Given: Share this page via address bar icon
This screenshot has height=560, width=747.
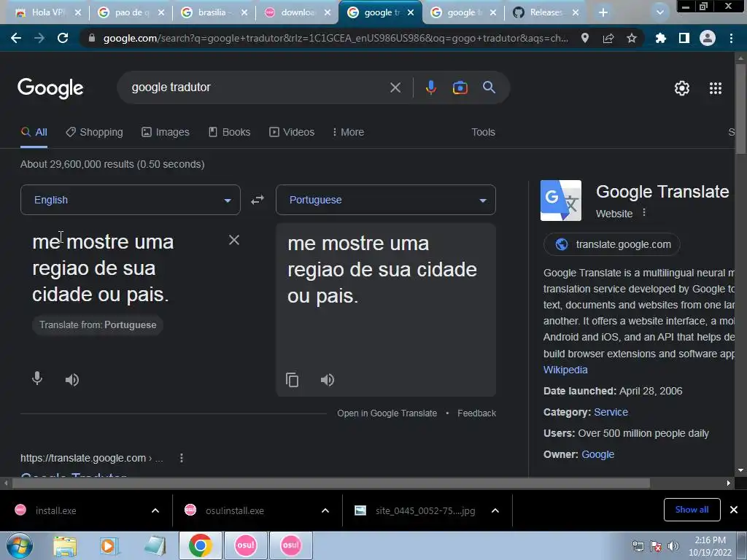Looking at the screenshot, I should (x=608, y=38).
